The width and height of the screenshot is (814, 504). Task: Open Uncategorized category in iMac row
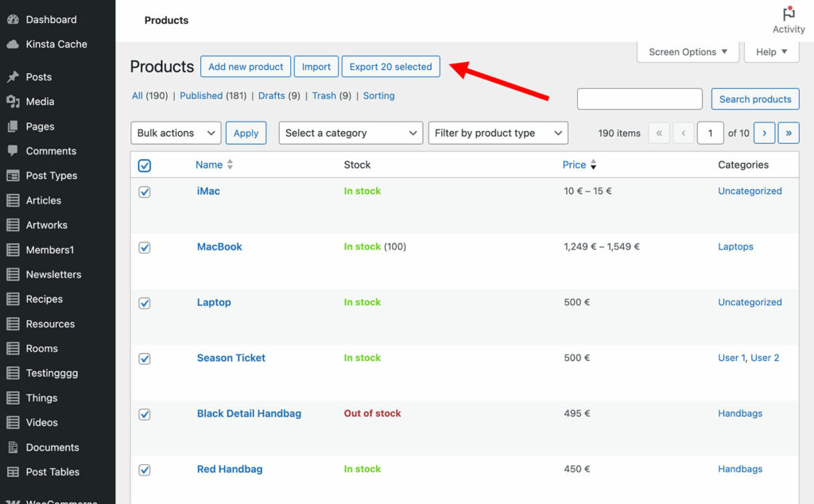click(750, 191)
